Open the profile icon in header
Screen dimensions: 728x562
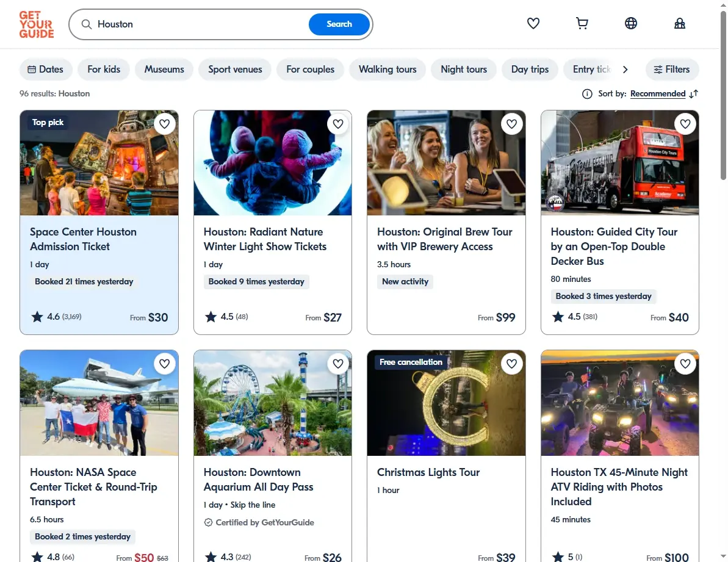(679, 23)
